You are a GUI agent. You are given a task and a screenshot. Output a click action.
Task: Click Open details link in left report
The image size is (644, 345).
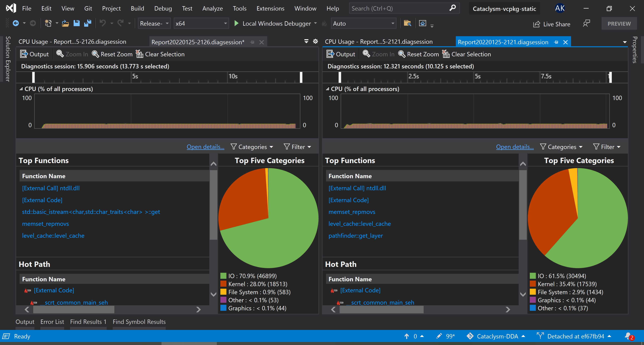coord(205,147)
